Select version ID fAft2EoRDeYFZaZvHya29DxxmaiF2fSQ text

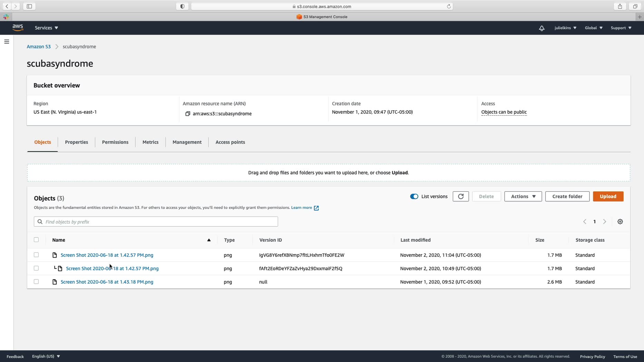tap(301, 269)
